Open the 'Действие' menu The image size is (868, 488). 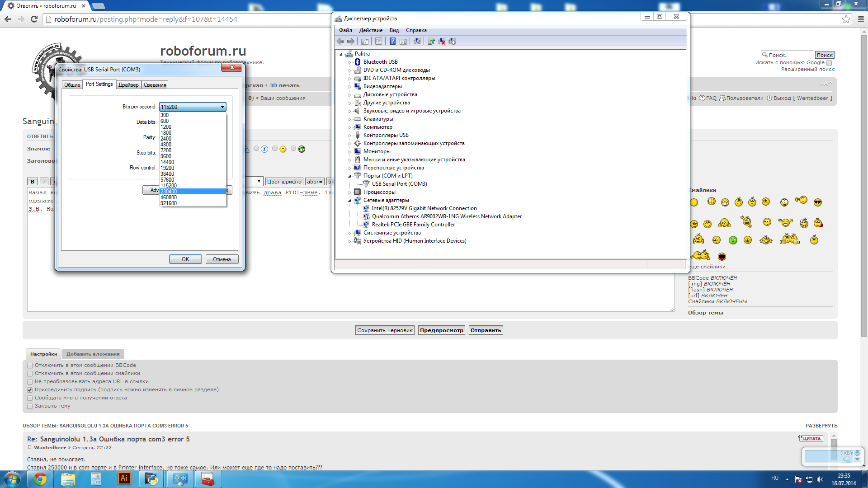click(370, 30)
